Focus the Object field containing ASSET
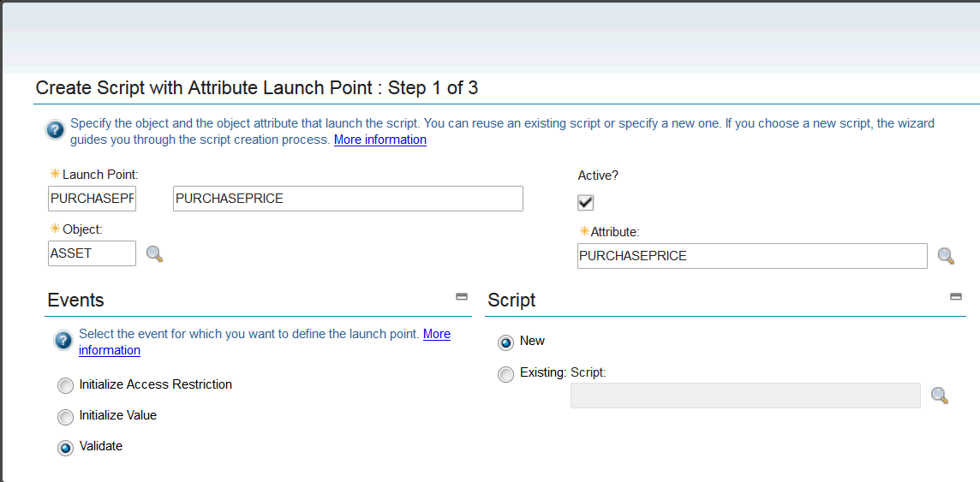The width and height of the screenshot is (980, 482). 92,253
